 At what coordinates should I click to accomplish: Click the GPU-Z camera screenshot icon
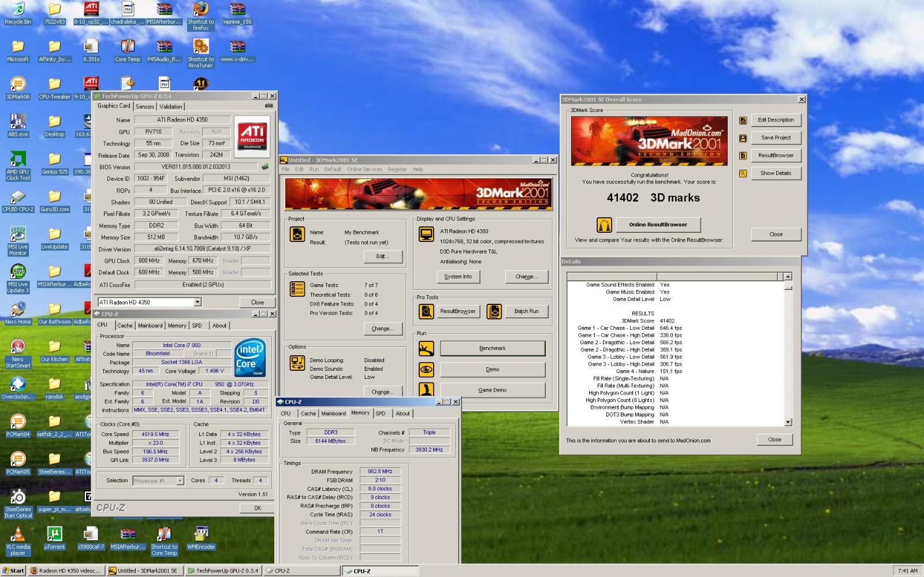269,106
